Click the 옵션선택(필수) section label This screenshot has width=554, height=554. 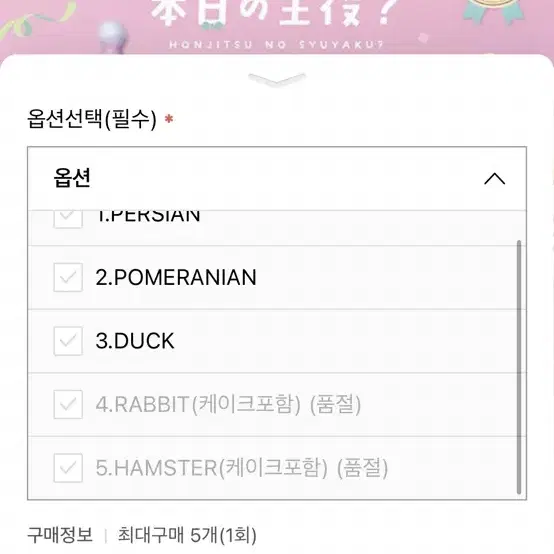tap(92, 119)
